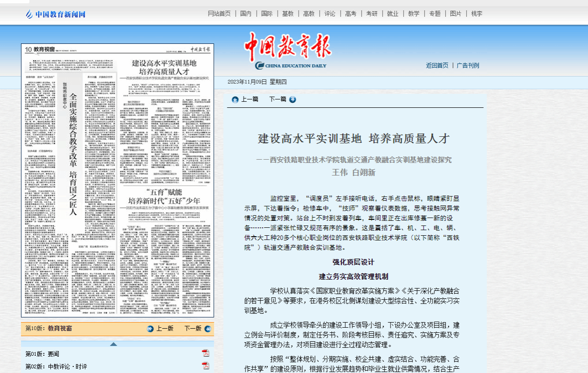Open the 第02版：中教评论·时评 page link

[56, 366]
